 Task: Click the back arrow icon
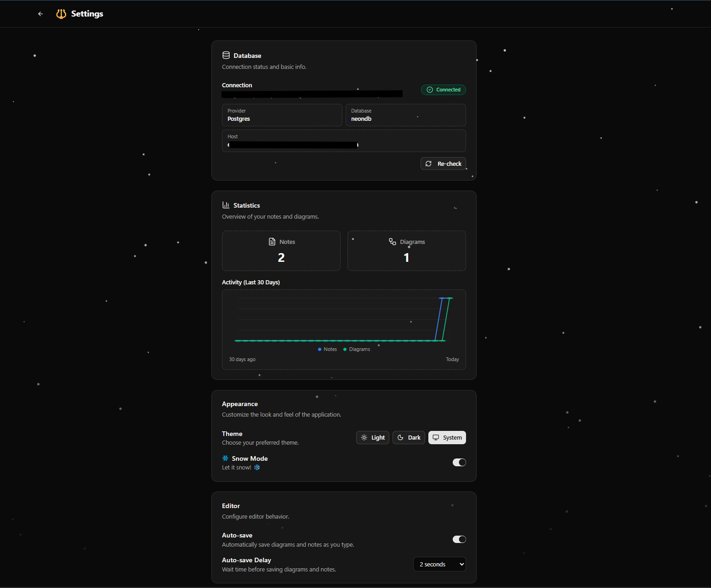(40, 14)
